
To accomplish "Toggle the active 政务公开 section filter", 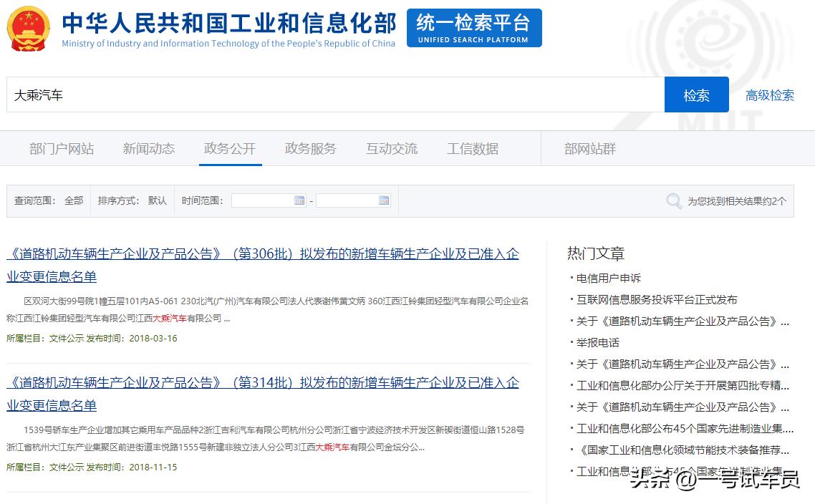I will point(230,148).
